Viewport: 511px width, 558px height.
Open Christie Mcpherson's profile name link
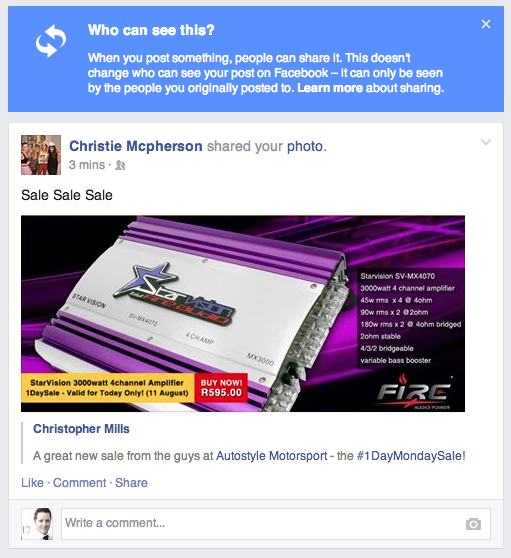[x=136, y=146]
